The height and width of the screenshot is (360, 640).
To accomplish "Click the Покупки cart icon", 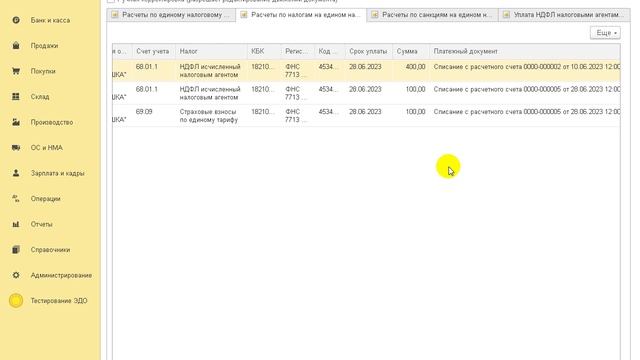I will [16, 71].
